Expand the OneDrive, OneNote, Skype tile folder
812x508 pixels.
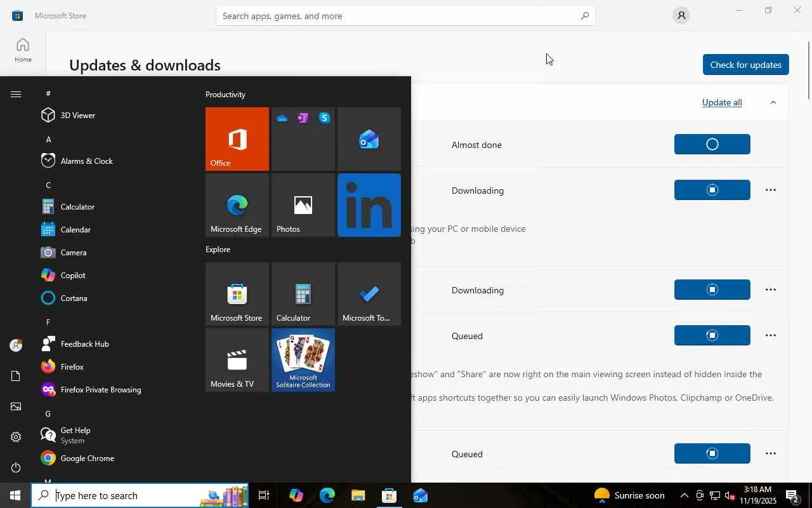pyautogui.click(x=303, y=139)
